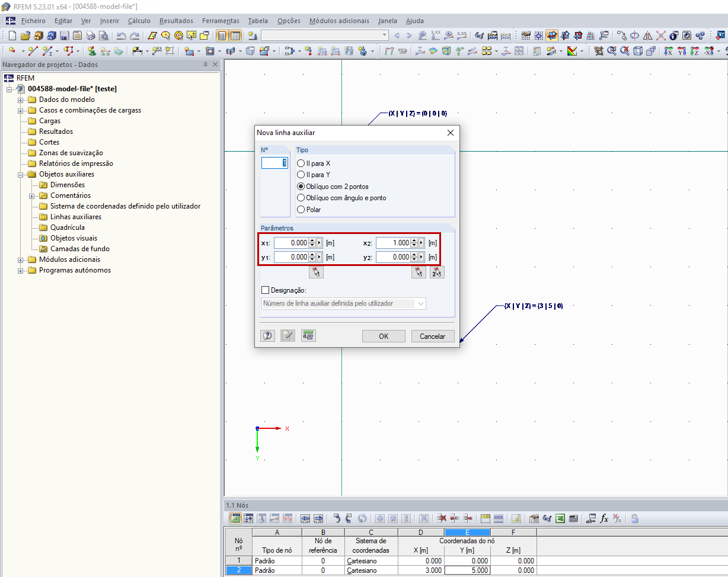Enable the Designação checkbox
728x577 pixels.
click(x=265, y=290)
